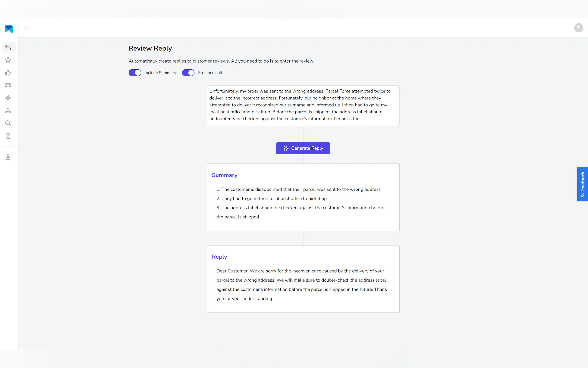Grab the text area resize handle
This screenshot has width=588, height=368.
[398, 124]
